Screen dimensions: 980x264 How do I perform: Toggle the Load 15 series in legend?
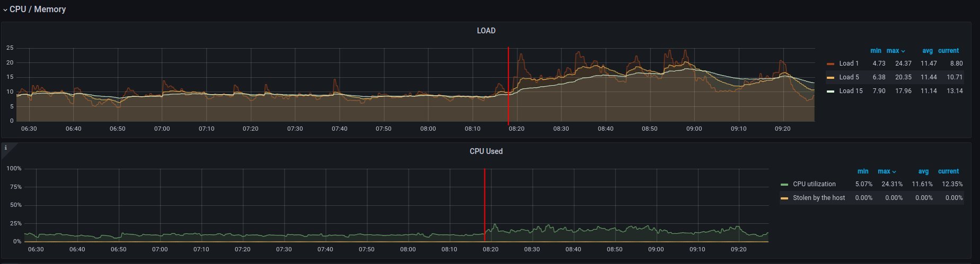(850, 91)
